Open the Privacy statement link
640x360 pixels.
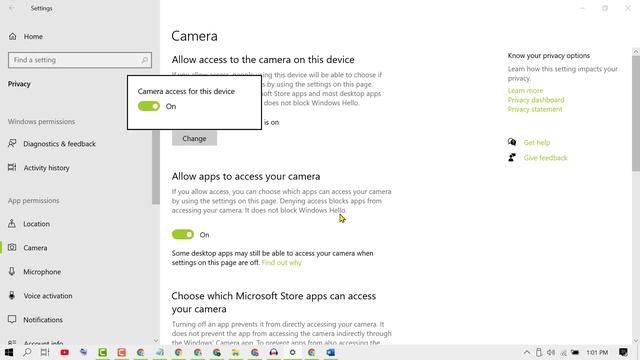[x=535, y=109]
